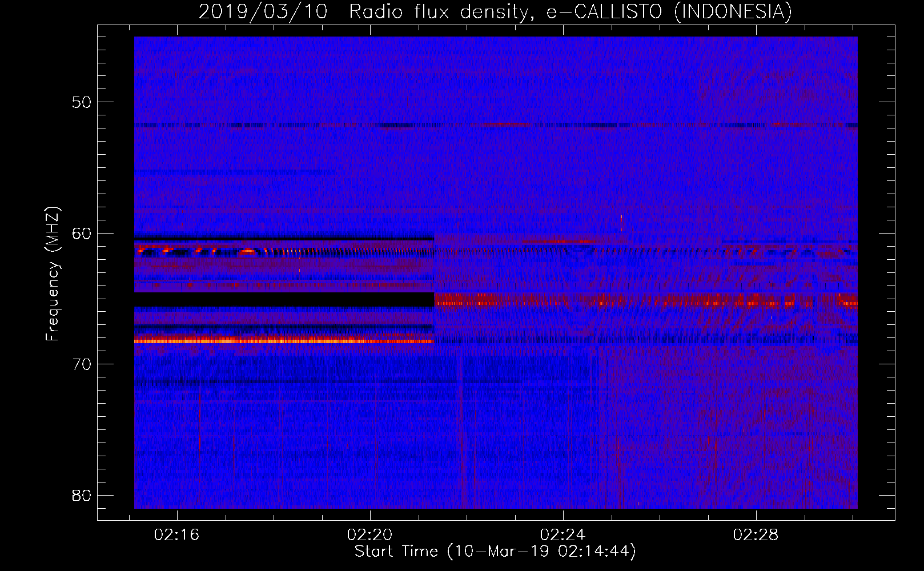Click the 02:16 time tick label
Screen dimensions: 924x571
[x=177, y=535]
